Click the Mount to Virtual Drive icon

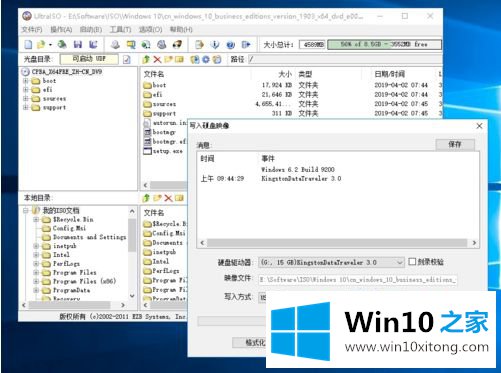[x=162, y=44]
